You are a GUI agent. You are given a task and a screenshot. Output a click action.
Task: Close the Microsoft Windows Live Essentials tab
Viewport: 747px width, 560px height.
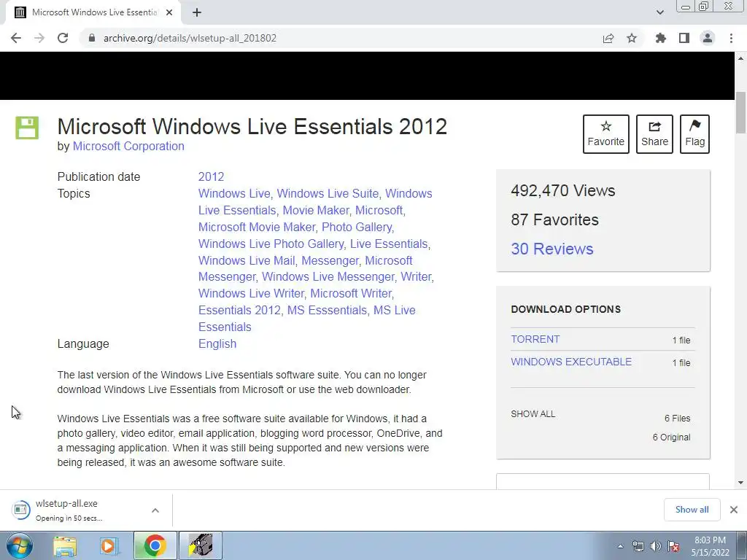[169, 12]
